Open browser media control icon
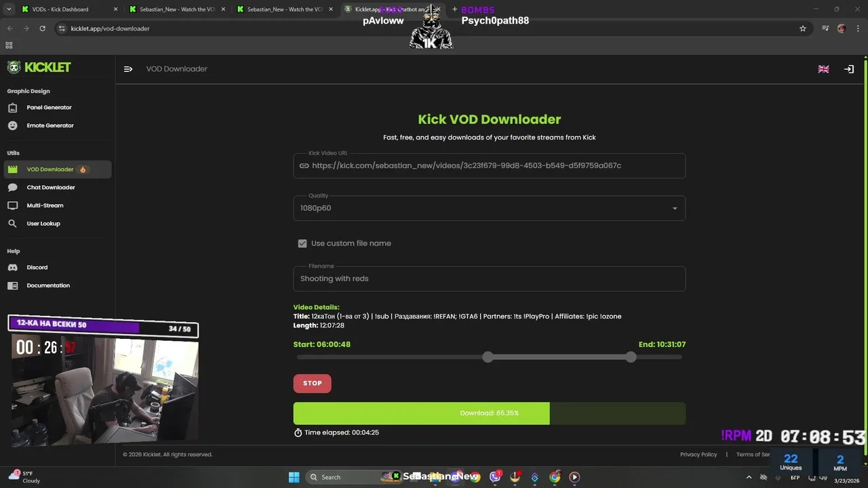 (x=825, y=28)
